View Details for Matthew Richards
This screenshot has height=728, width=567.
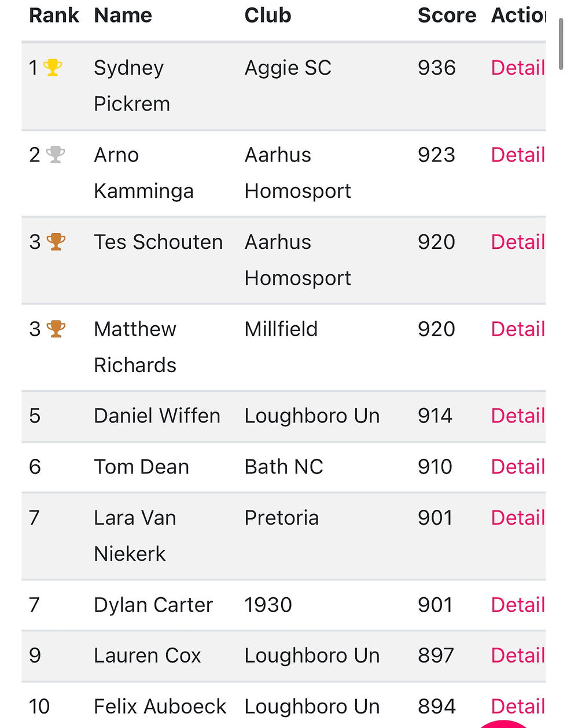(518, 329)
